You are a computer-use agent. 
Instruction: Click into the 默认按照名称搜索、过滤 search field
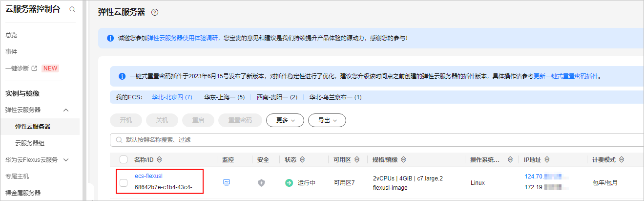coord(376,140)
